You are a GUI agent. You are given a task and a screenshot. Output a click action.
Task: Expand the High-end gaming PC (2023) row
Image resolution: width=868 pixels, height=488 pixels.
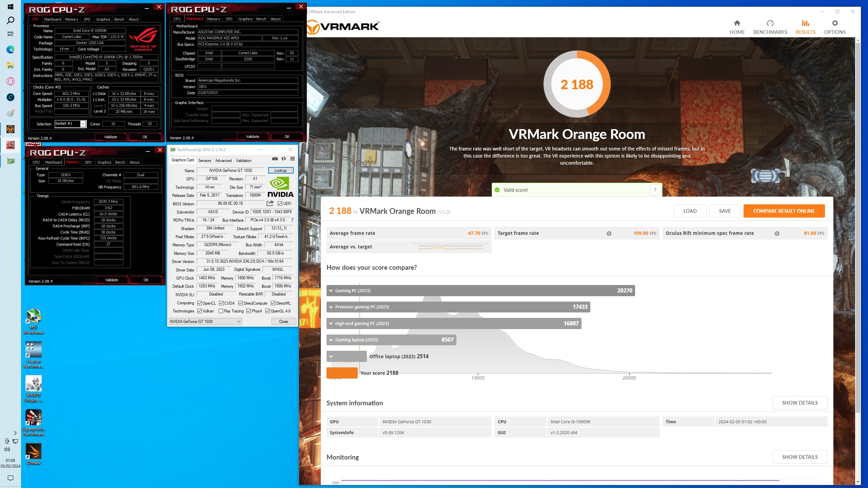(454, 323)
